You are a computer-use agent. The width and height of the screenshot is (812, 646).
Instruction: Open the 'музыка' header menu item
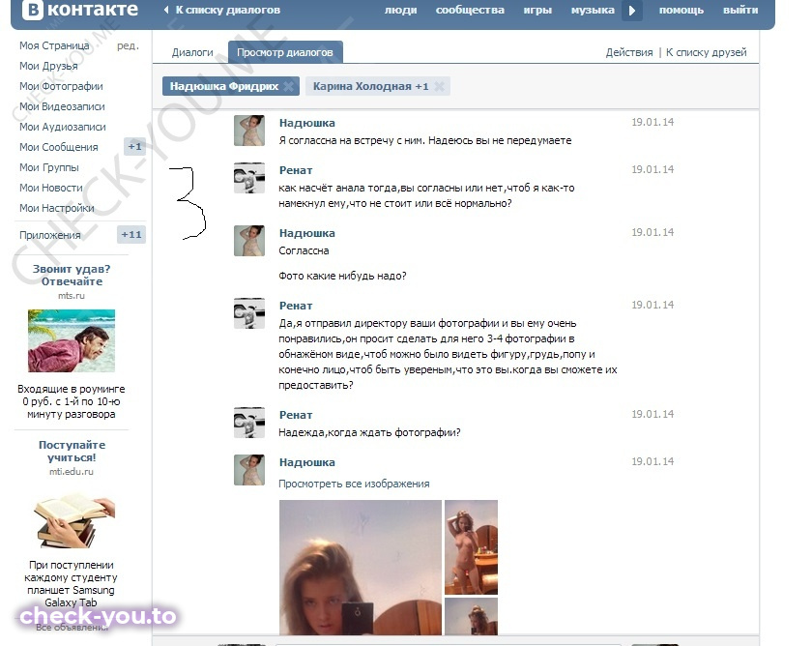593,10
